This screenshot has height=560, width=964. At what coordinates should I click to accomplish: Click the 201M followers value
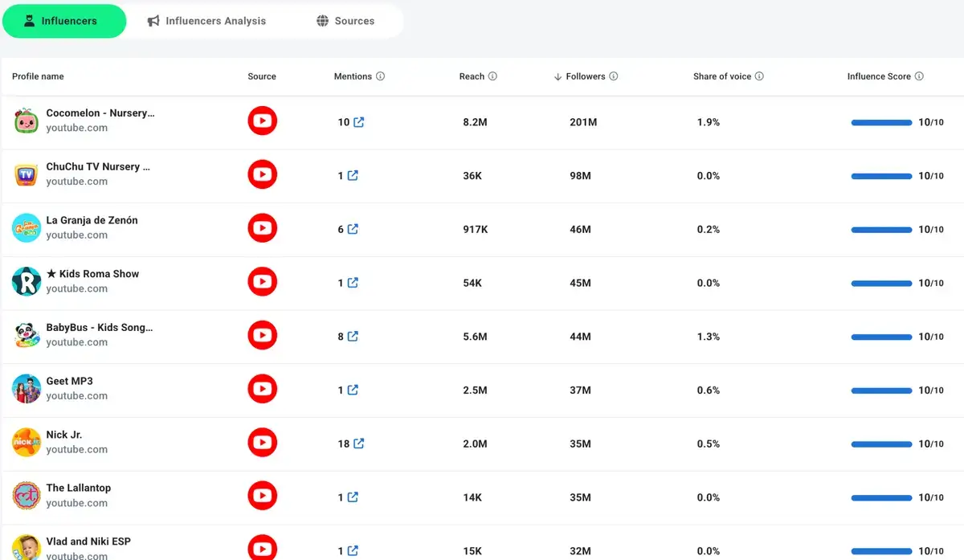[x=583, y=122]
